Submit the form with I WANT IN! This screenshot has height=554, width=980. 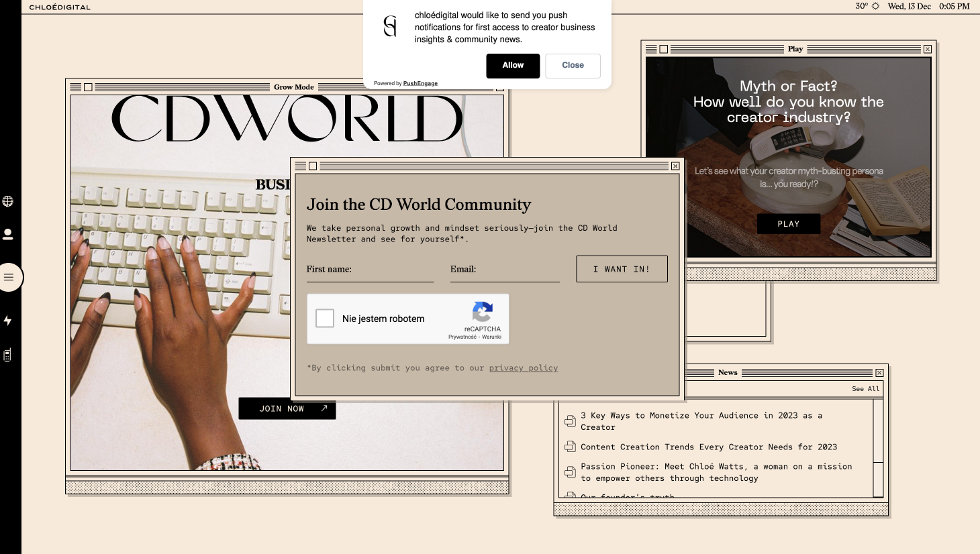coord(622,269)
